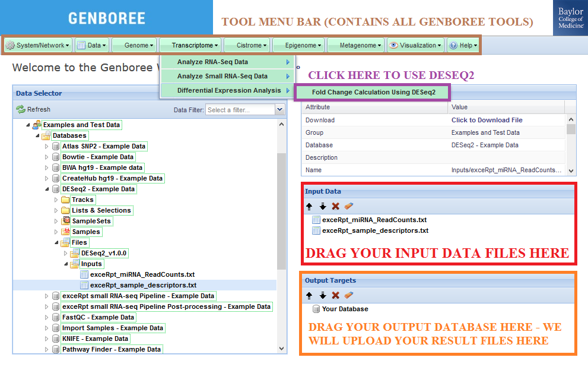588x370 pixels.
Task: Expand the Atlas SNP2 - Example Data node
Action: 47,146
